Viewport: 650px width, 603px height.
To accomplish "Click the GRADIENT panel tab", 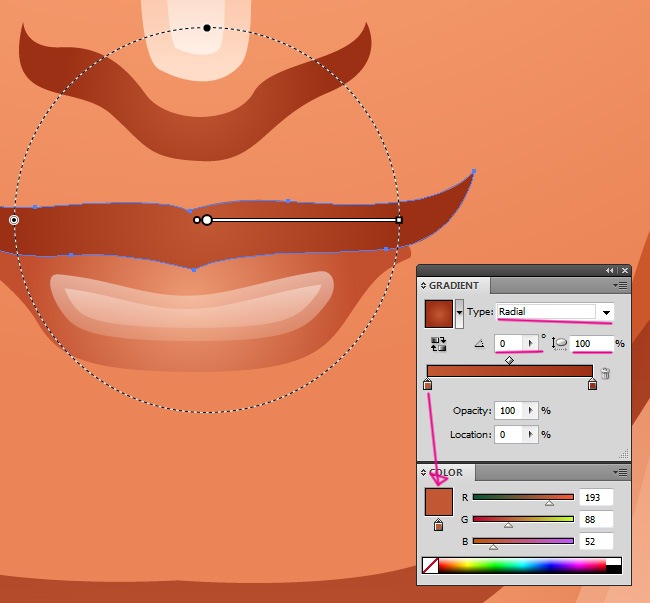I will click(x=455, y=286).
